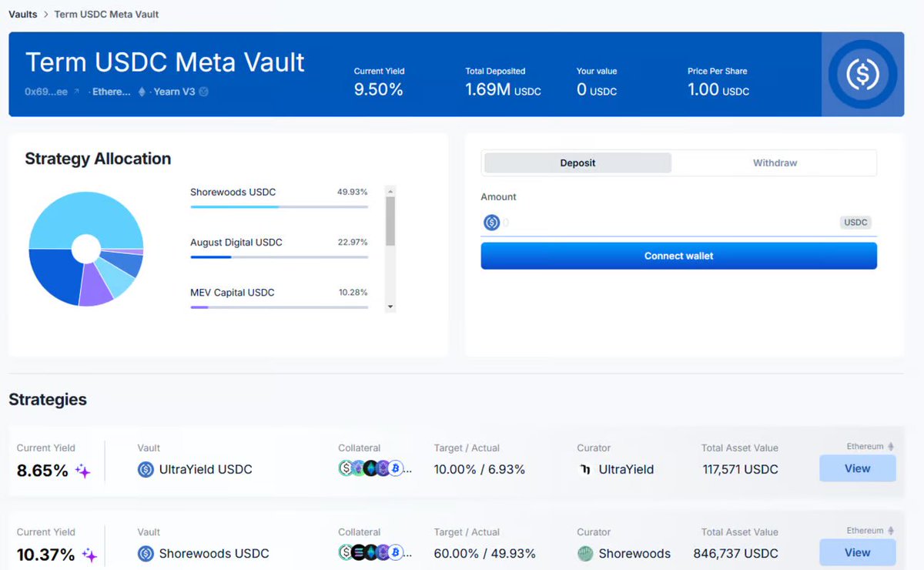Image resolution: width=924 pixels, height=570 pixels.
Task: Click the Vaults breadcrumb link
Action: (x=23, y=14)
